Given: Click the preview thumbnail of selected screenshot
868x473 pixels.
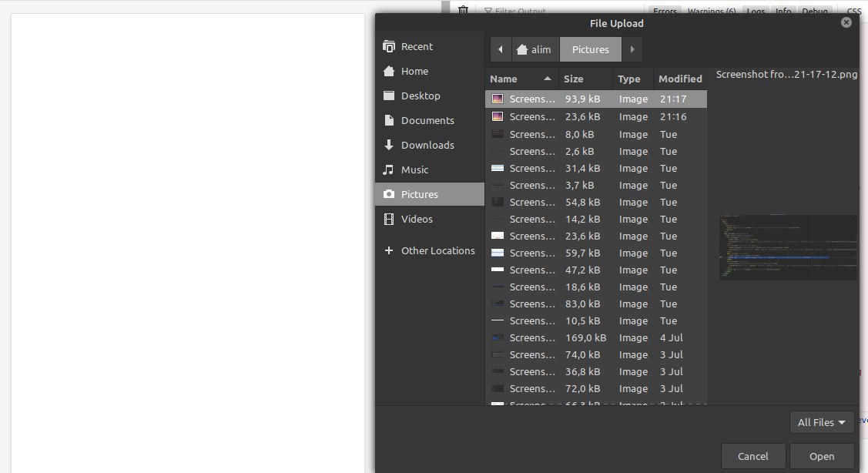Looking at the screenshot, I should (x=788, y=247).
